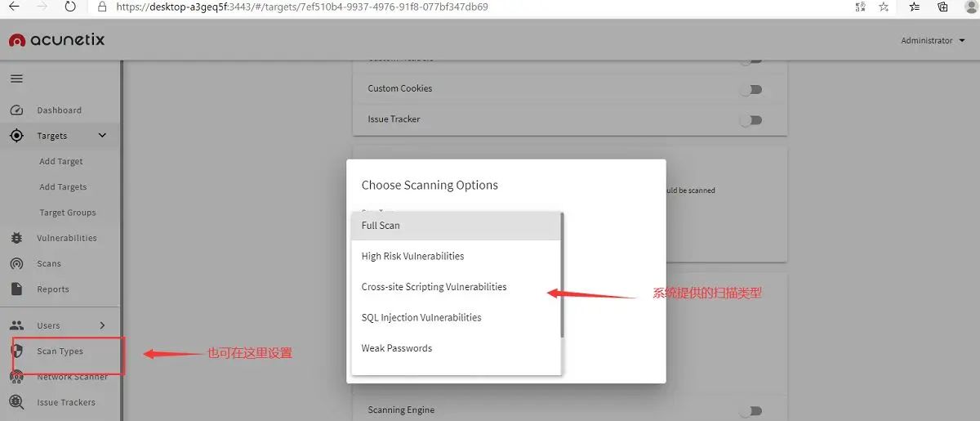Click the Issue Tracker row label
The image size is (980, 421).
click(x=394, y=119)
